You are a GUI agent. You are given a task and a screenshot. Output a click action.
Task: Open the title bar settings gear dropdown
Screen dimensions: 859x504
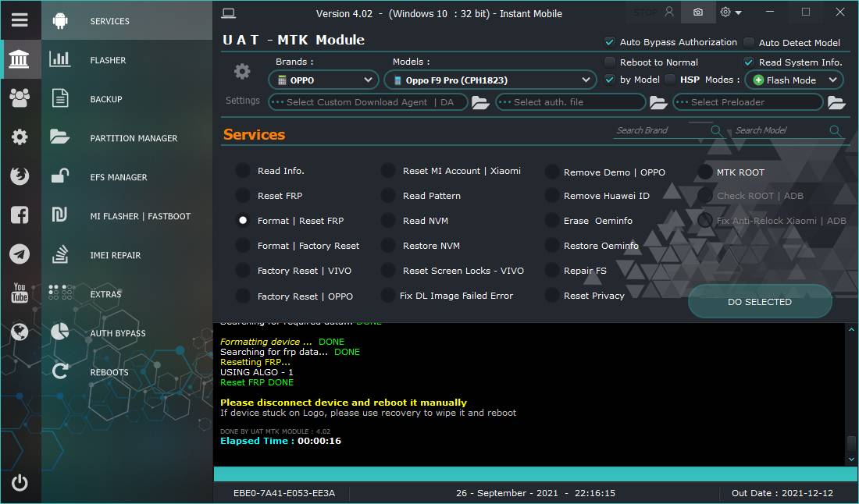coord(731,12)
